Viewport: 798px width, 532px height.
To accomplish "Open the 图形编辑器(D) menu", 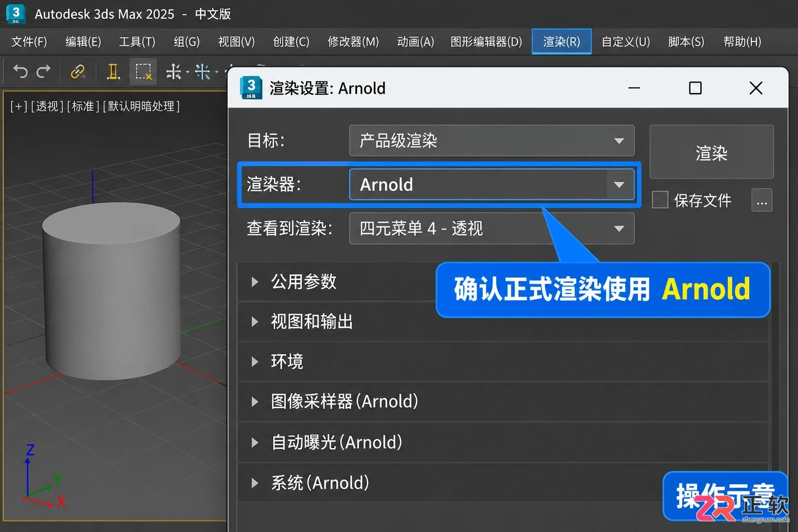I will pos(486,42).
